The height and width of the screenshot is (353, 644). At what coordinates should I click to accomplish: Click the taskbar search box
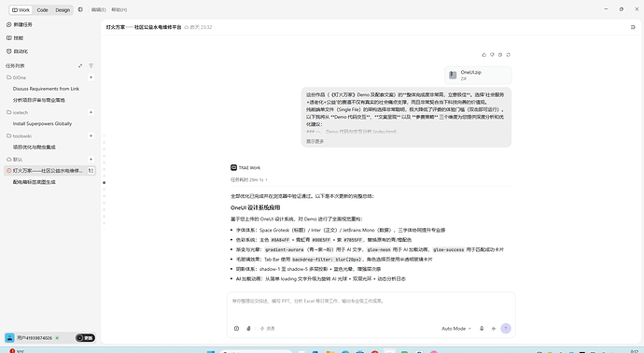click(x=256, y=352)
